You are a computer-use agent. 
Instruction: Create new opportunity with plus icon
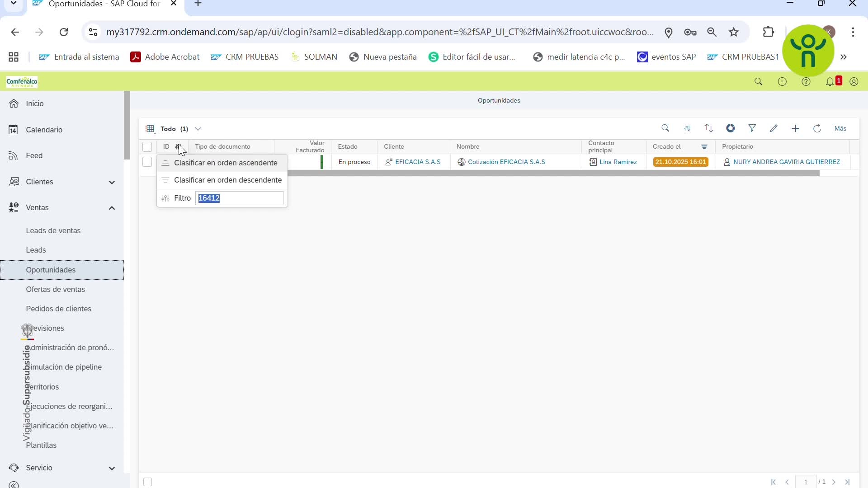click(x=795, y=128)
